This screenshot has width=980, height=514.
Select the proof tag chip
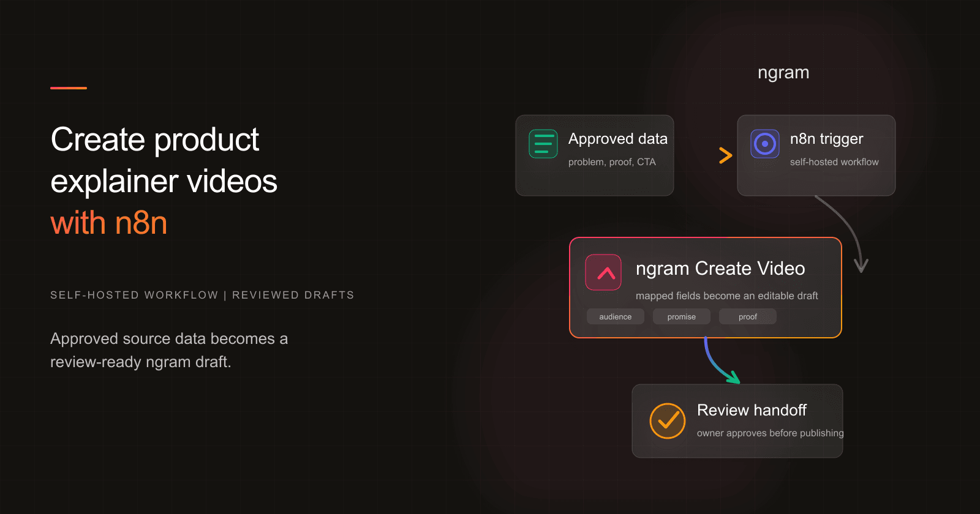pos(748,316)
